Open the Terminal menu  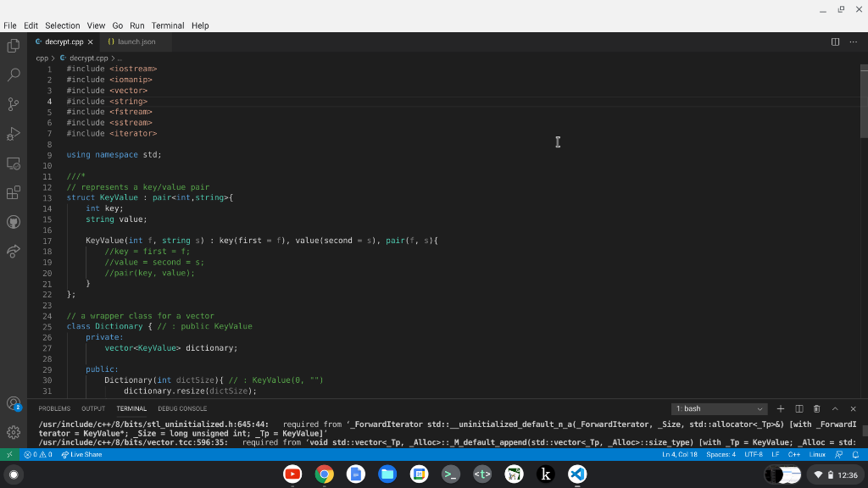coord(168,25)
